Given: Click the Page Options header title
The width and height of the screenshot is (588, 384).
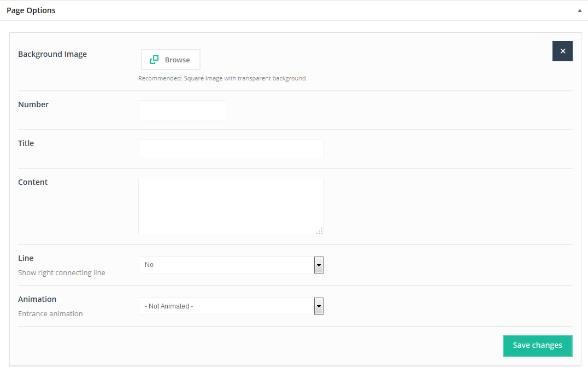Looking at the screenshot, I should click(31, 10).
